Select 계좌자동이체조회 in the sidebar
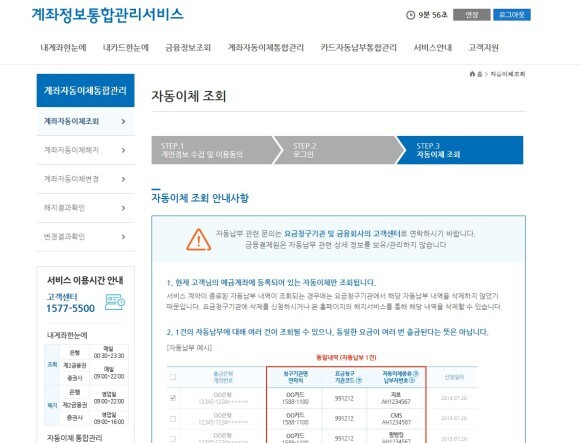Viewport: 580px width, 443px height. pyautogui.click(x=85, y=121)
